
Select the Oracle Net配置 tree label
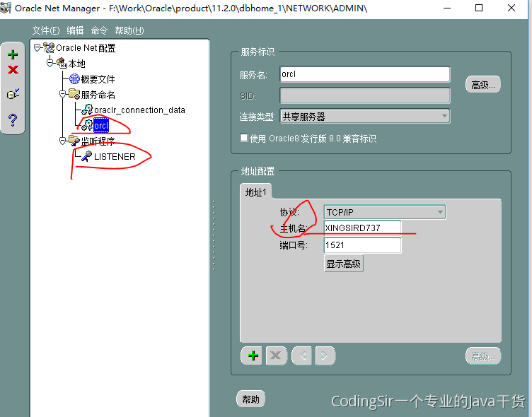point(86,48)
